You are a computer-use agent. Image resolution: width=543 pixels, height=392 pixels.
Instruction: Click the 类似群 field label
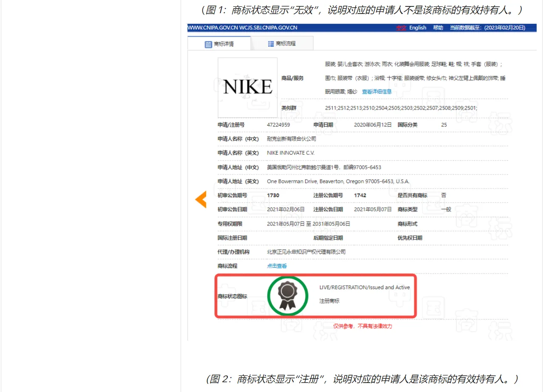pos(289,108)
